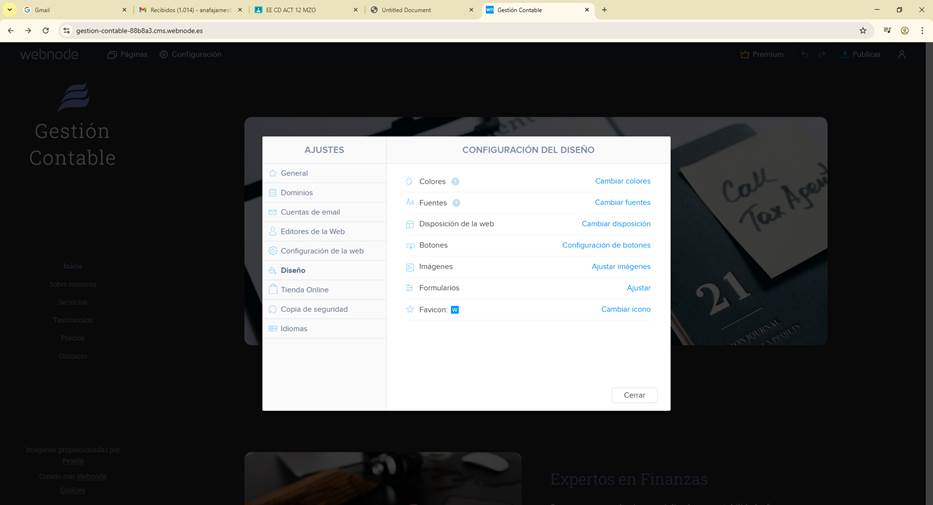The height and width of the screenshot is (505, 933).
Task: Go to Cuentas de email settings
Action: 310,212
